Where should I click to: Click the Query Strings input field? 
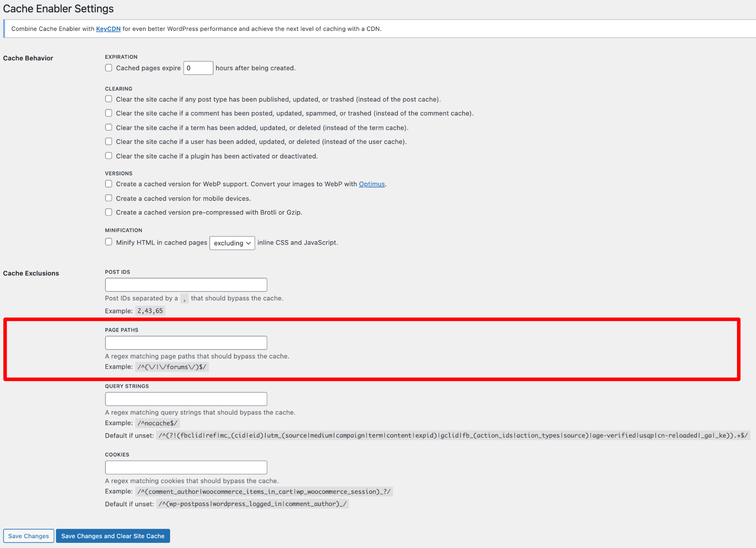coord(185,399)
